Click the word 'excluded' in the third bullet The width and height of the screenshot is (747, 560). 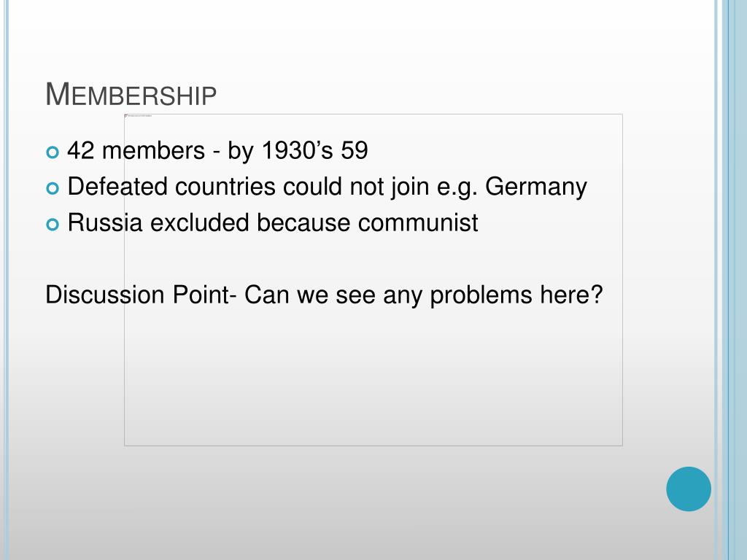coord(200,223)
